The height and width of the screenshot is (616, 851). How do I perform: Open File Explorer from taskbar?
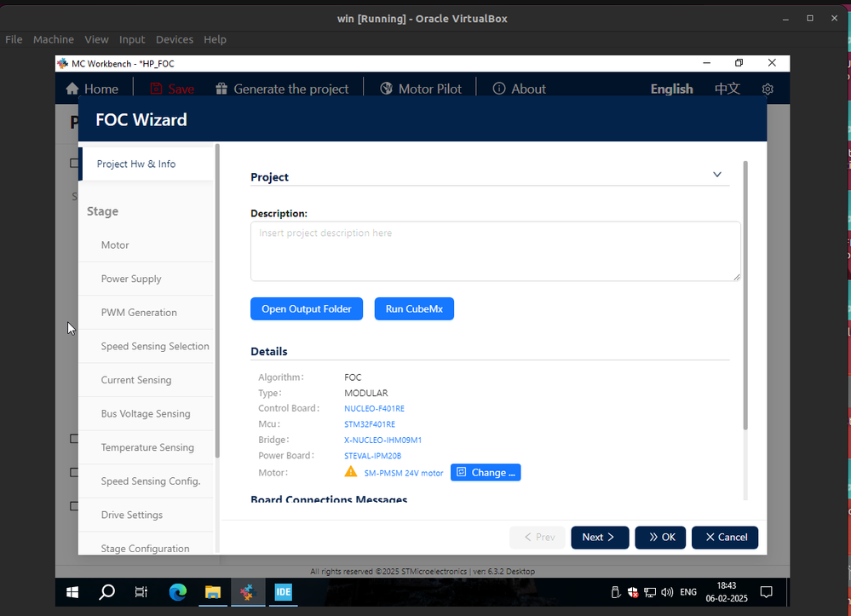click(x=213, y=592)
